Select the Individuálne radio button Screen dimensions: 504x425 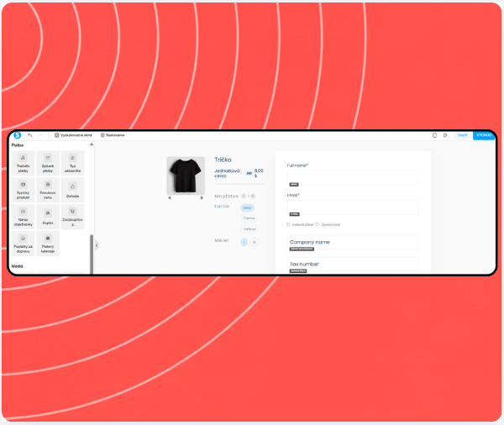[288, 224]
